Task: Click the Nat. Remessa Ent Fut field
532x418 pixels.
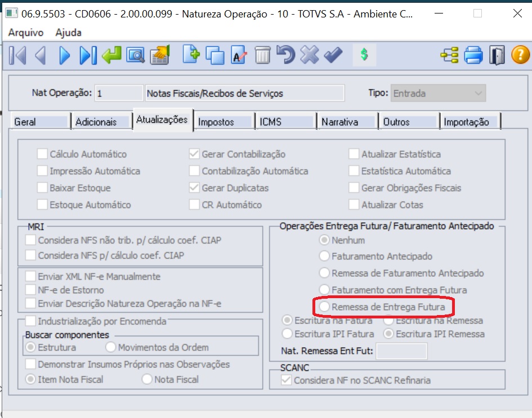Action: [x=401, y=352]
